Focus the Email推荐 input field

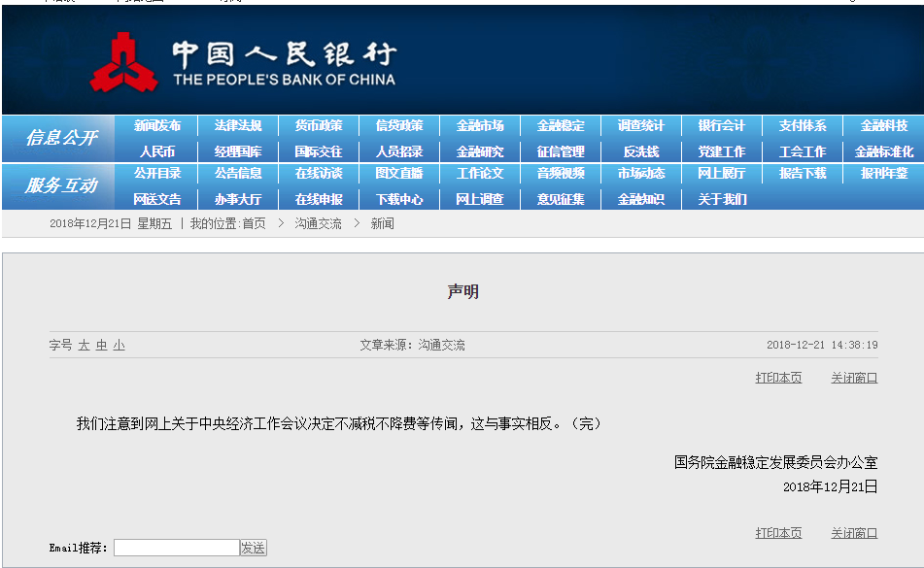coord(176,548)
